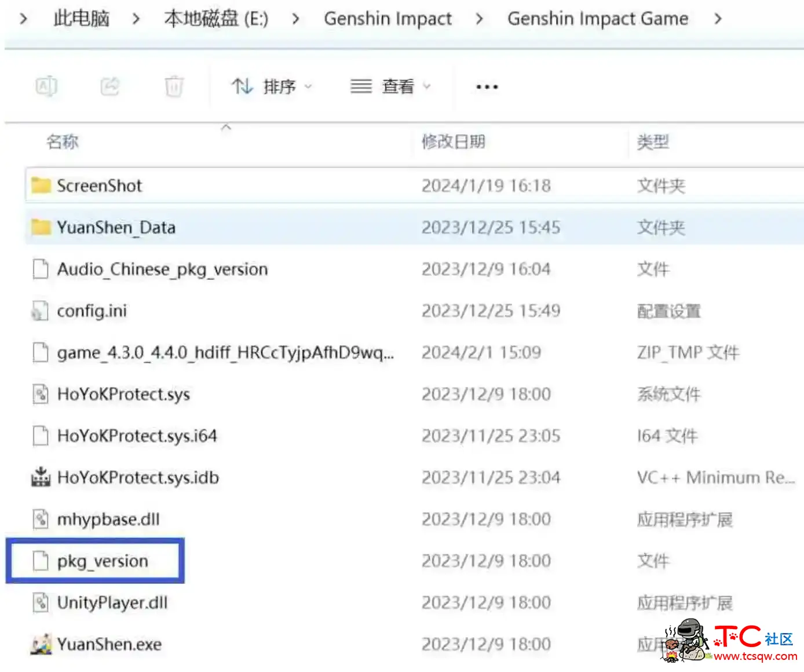Sort by 类型 column header
Screen dimensions: 804x672
coord(653,142)
